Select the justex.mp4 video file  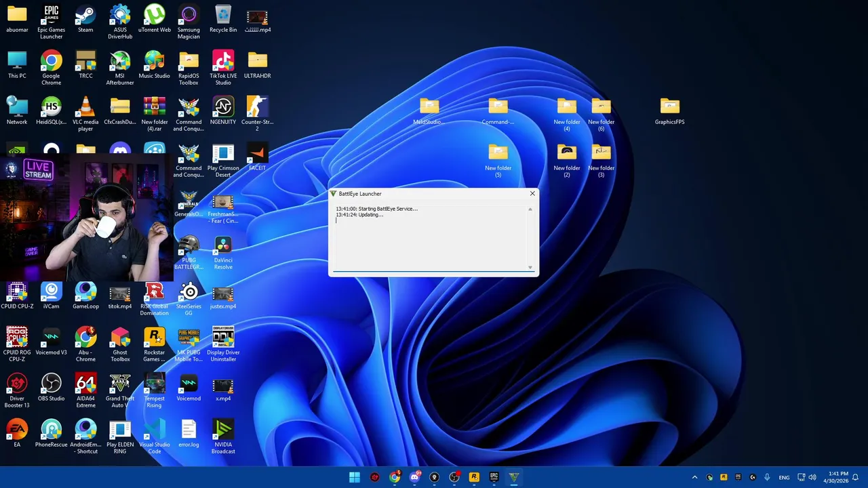click(x=223, y=295)
